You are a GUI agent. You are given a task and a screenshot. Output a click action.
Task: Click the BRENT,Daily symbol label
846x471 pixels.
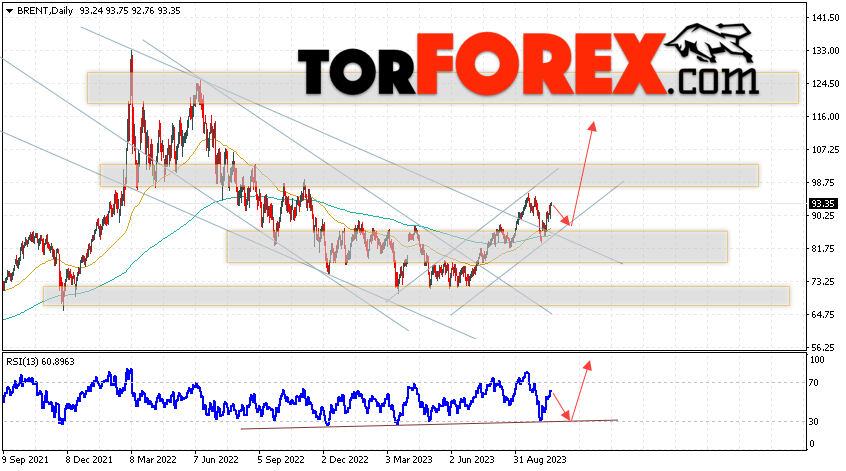click(x=45, y=11)
